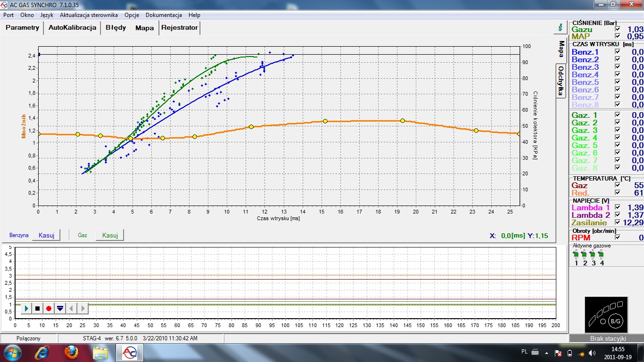Toggle the Gaz. 5 injection time checkbox
The image size is (644, 362).
coord(618,145)
